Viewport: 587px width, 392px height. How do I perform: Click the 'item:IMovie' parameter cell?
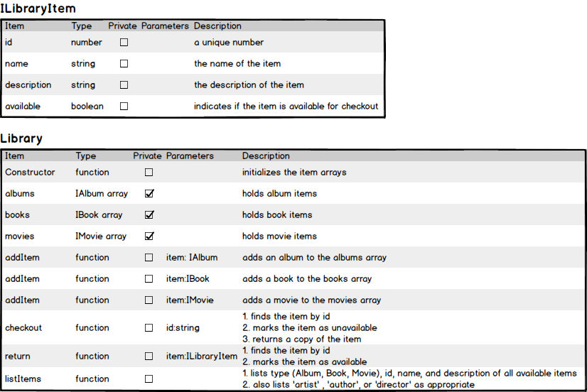[190, 300]
